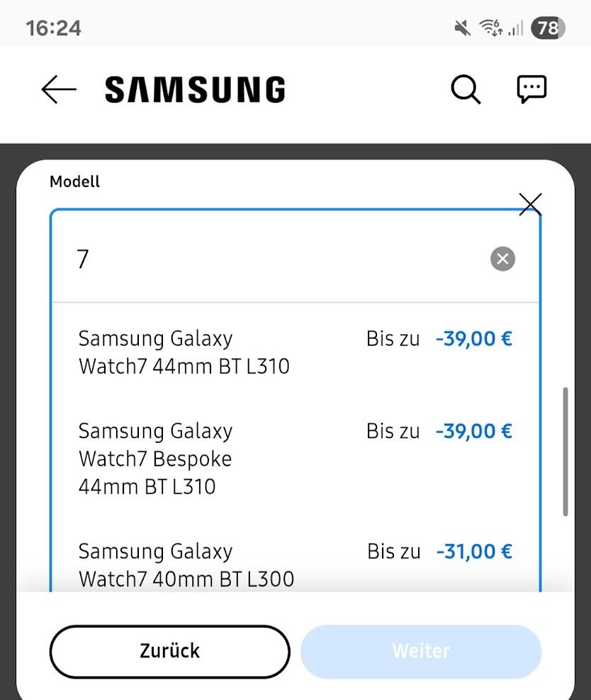Select Galaxy Watch7 40mm BT L300
Viewport: 591px width, 700px height.
[x=186, y=565]
